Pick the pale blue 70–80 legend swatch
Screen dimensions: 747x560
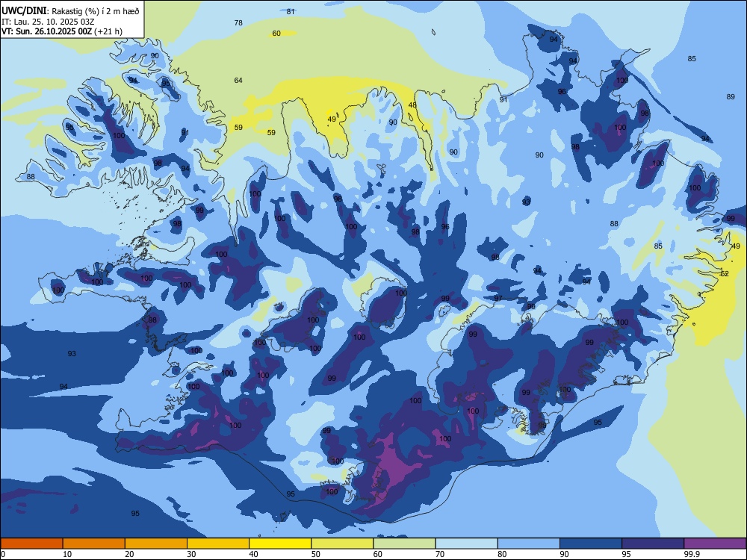pyautogui.click(x=466, y=544)
